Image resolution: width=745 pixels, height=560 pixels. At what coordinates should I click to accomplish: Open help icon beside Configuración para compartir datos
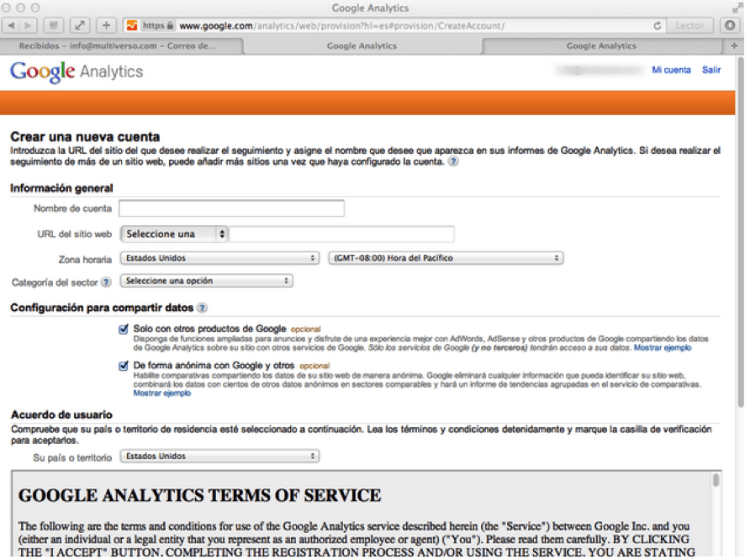202,308
